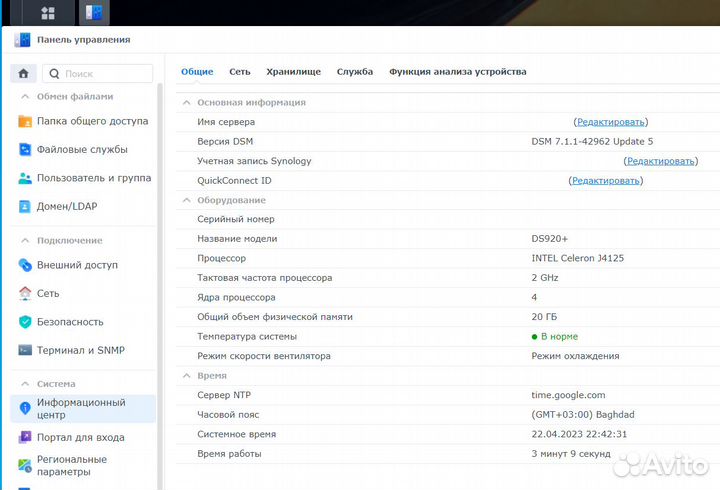Click the 2 GHz clock speed value
The height and width of the screenshot is (490, 720).
(x=545, y=278)
